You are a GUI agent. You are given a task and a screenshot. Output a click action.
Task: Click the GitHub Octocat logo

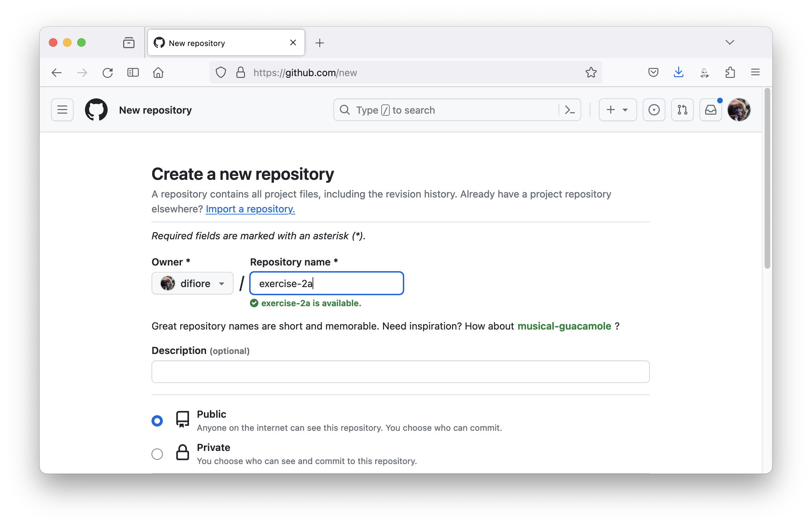pos(96,110)
